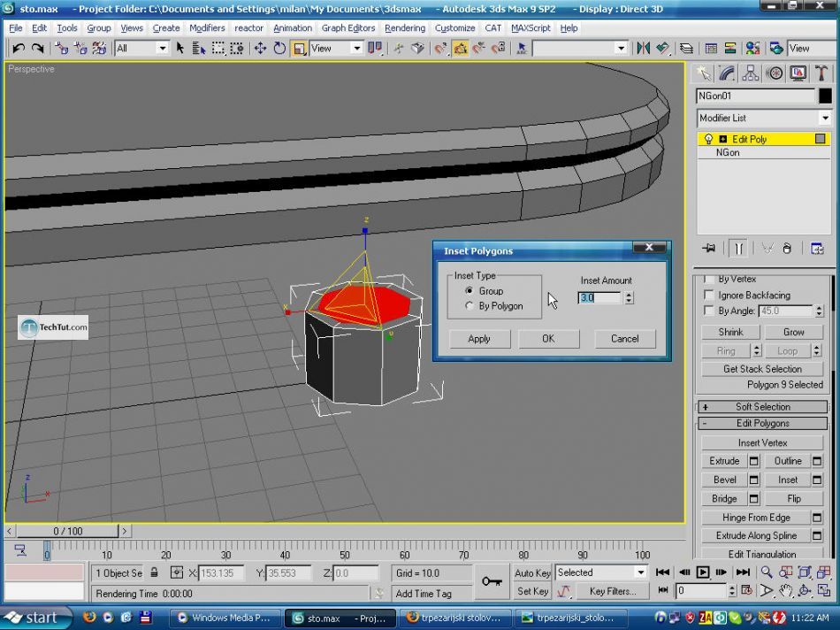Viewport: 840px width, 630px height.
Task: Switch to the Create command panel
Action: pyautogui.click(x=703, y=73)
